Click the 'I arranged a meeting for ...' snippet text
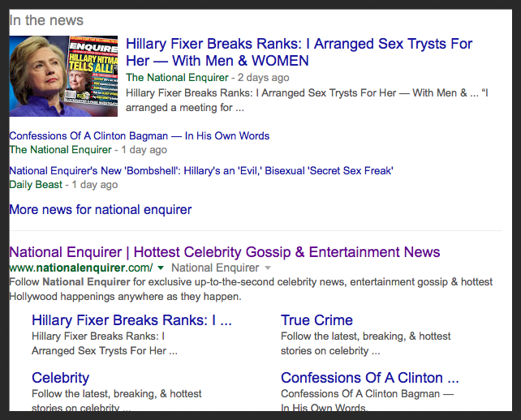The width and height of the screenshot is (521, 420). click(x=307, y=101)
